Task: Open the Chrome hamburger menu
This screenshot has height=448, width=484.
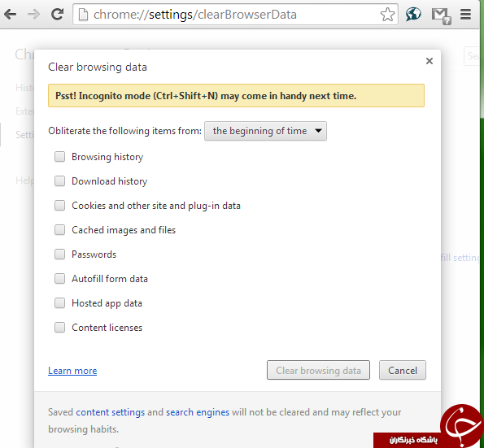Action: 465,14
